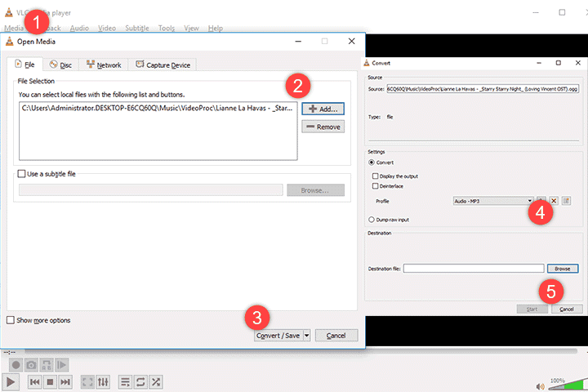The image size is (588, 392).
Task: Close the Open Media dialog
Action: (x=351, y=42)
